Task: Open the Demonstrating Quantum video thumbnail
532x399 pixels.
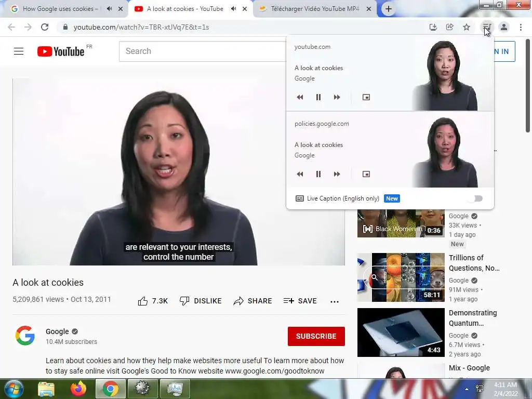Action: point(401,332)
